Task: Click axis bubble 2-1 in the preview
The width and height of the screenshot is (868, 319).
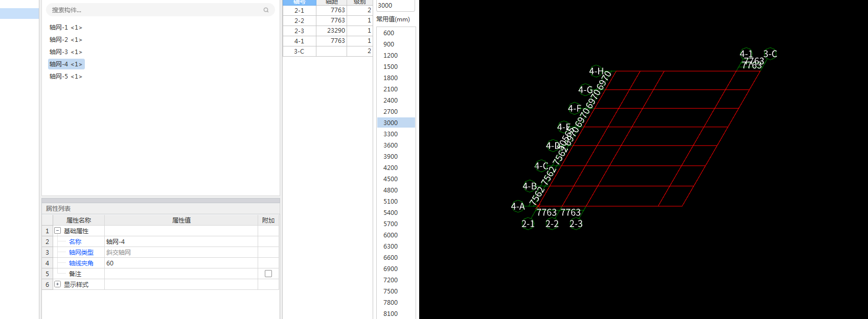Action: (528, 224)
